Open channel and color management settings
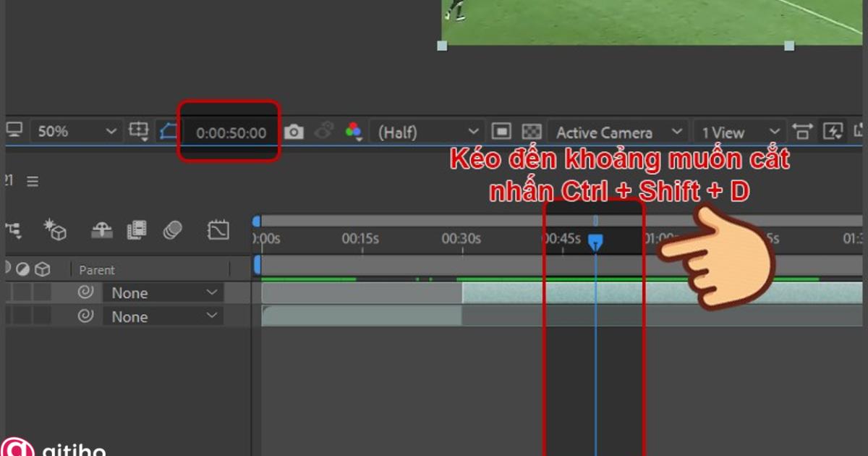Viewport: 868px width, 456px height. 352,131
